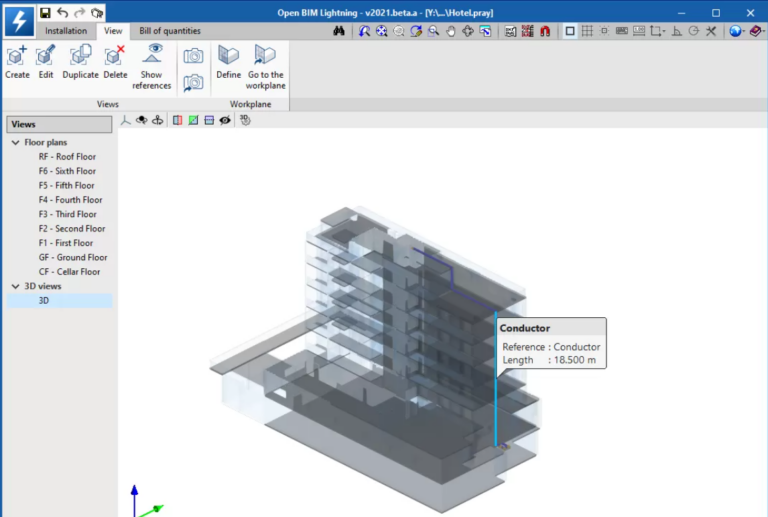This screenshot has height=517, width=768.
Task: Toggle the red magnet snap icon
Action: click(545, 31)
